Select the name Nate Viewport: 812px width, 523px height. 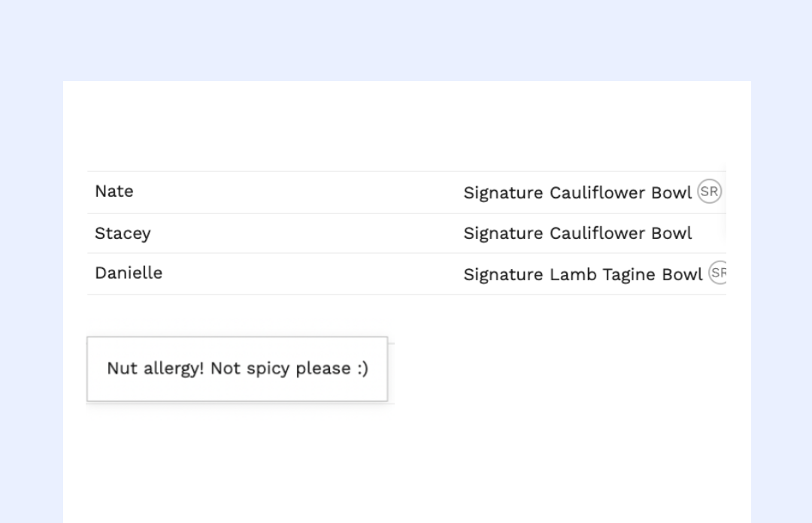click(114, 192)
